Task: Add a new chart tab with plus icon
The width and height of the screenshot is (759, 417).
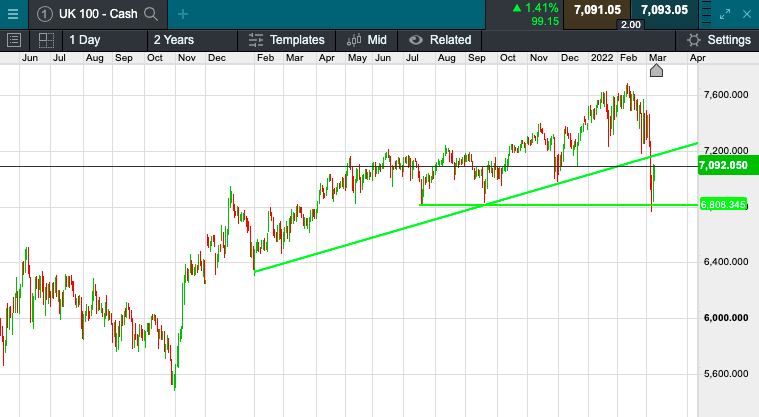Action: pos(183,14)
